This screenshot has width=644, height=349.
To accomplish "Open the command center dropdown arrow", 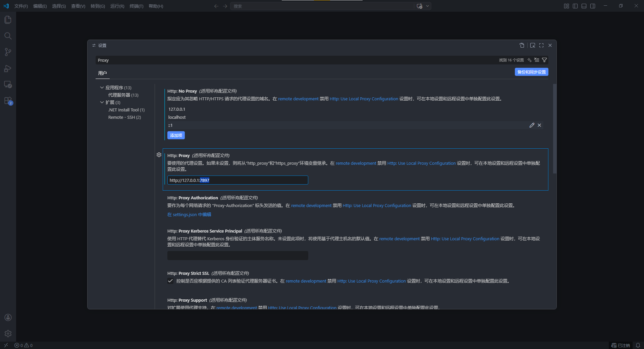I will click(427, 6).
